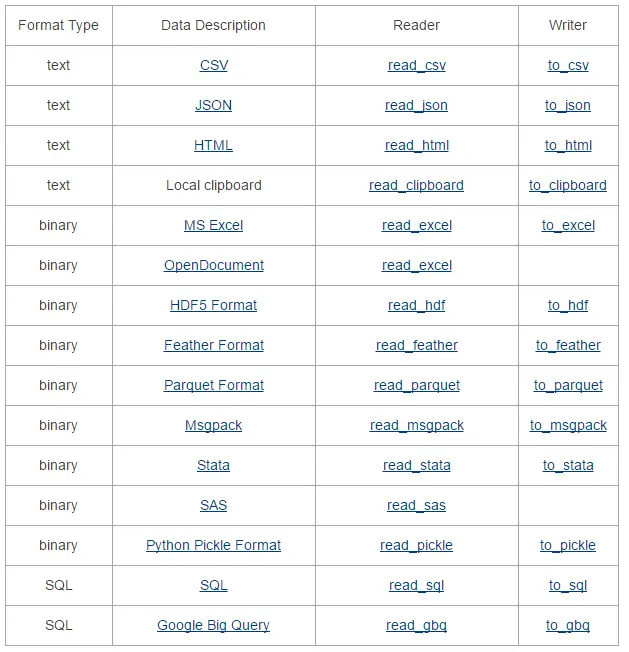Follow the to_feather writer link

point(568,345)
